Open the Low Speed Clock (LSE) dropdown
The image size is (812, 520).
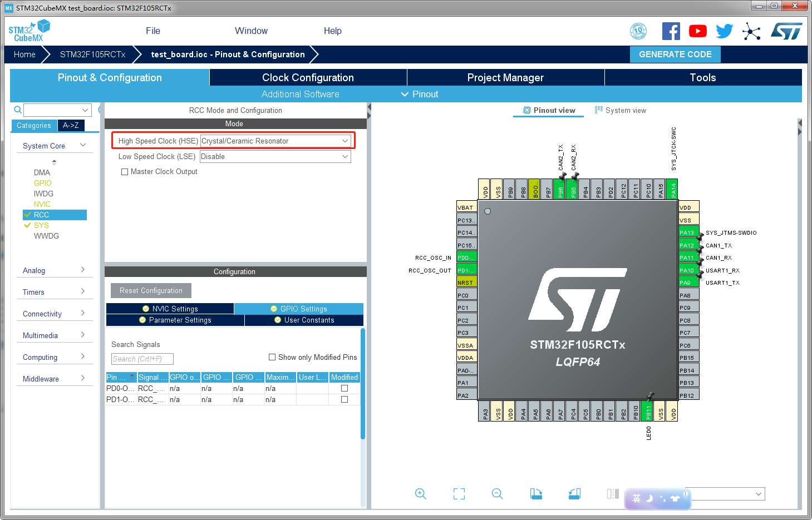coord(345,156)
